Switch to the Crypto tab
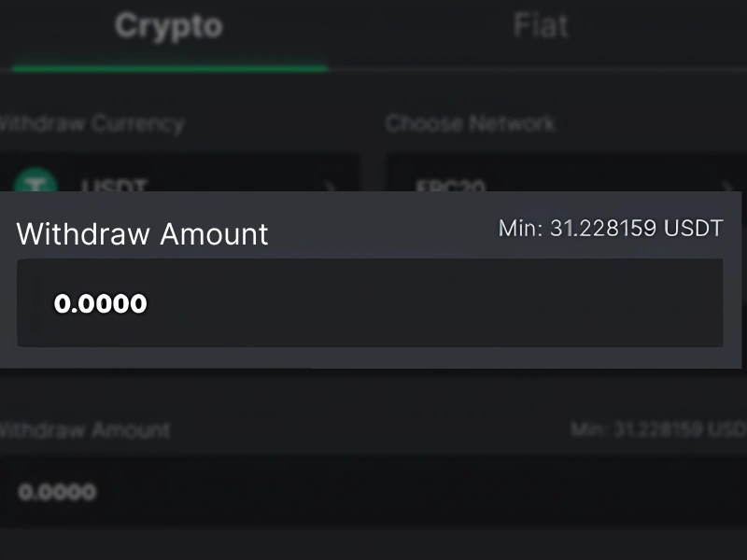The height and width of the screenshot is (560, 747). (168, 26)
